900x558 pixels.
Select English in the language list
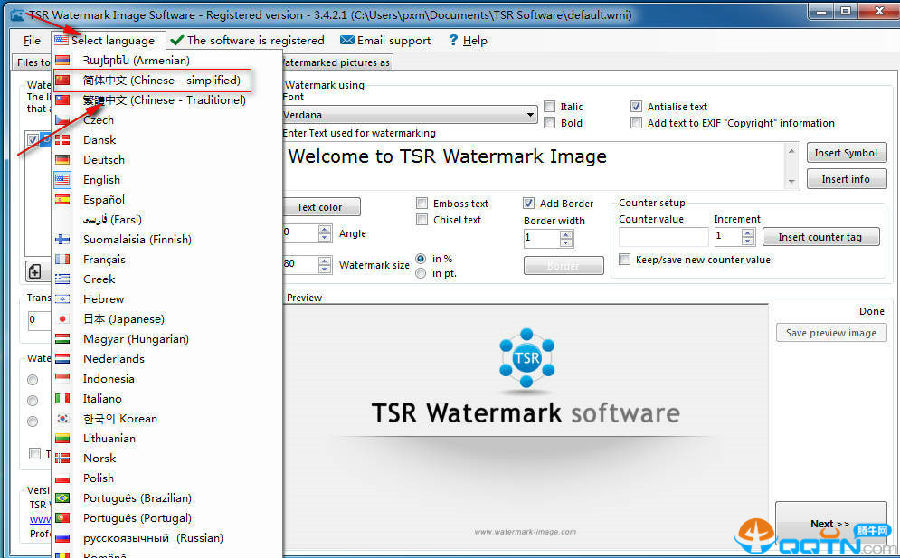[x=101, y=180]
